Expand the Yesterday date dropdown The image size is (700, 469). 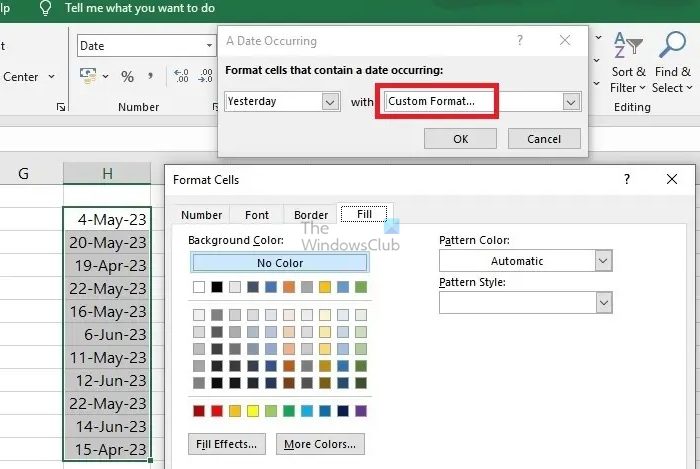(331, 102)
